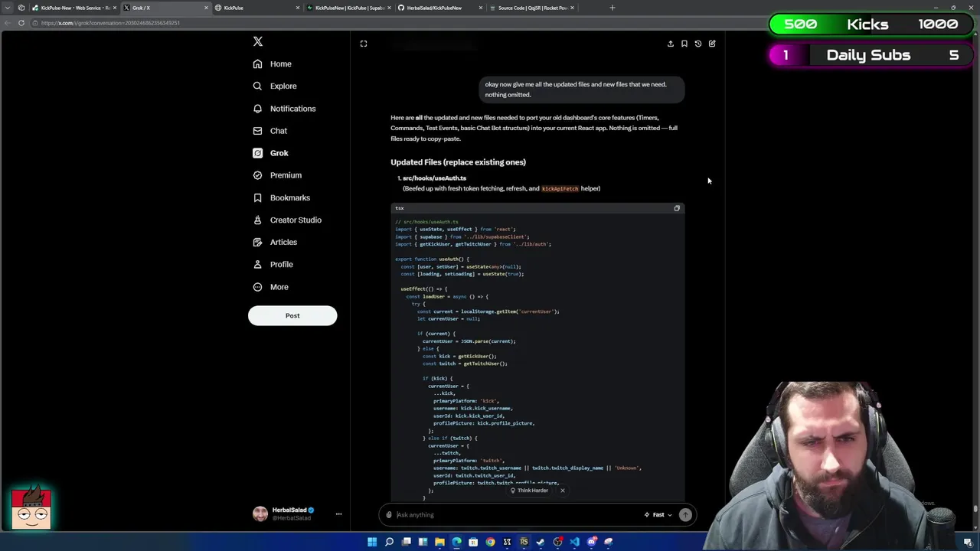Click the page vertical scrollbar
The width and height of the screenshot is (980, 551).
(975, 508)
